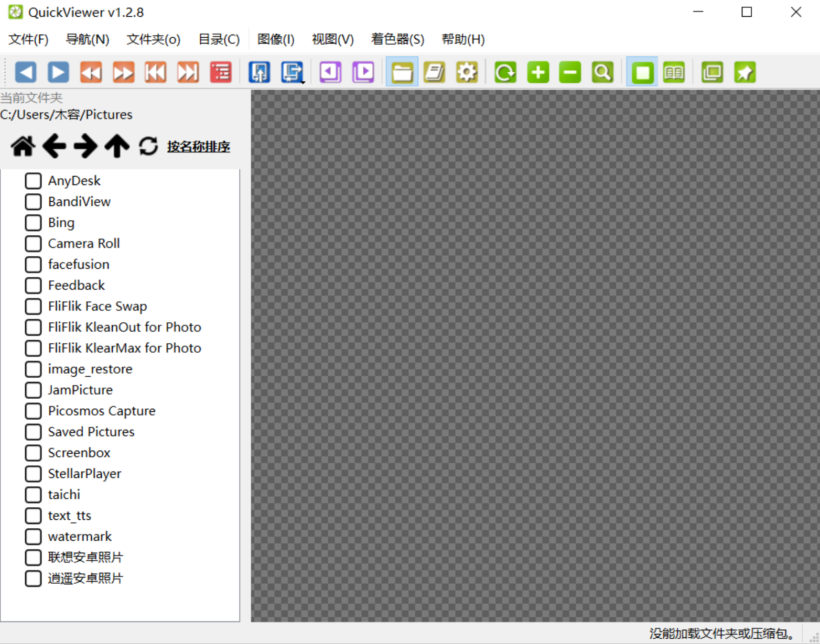Image resolution: width=820 pixels, height=644 pixels.
Task: Click the green rotate icon
Action: [x=505, y=72]
